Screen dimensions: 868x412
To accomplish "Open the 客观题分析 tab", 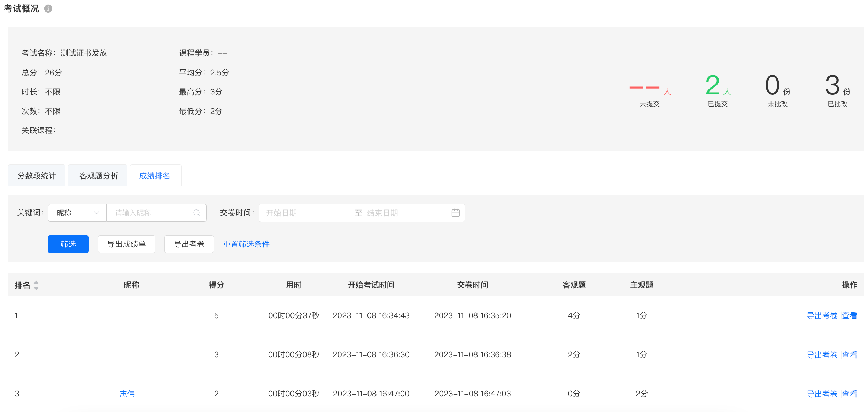I will (99, 175).
